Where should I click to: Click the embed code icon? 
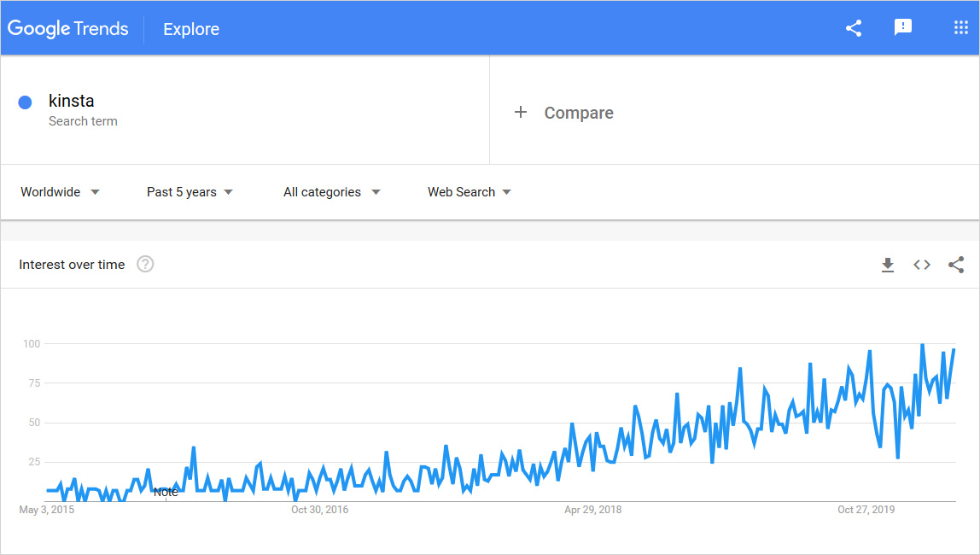pos(922,265)
